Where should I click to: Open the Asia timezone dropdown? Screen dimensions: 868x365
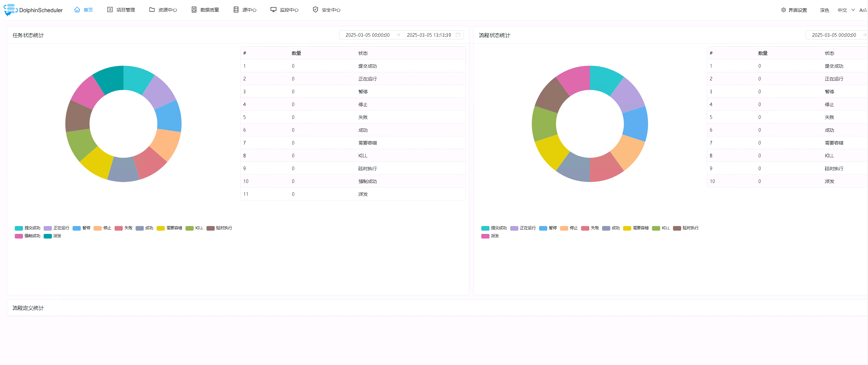pyautogui.click(x=863, y=10)
